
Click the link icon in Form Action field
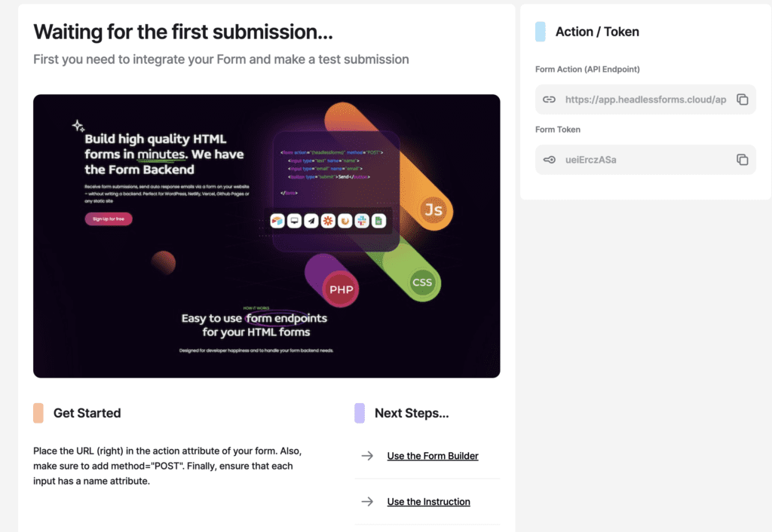click(550, 99)
